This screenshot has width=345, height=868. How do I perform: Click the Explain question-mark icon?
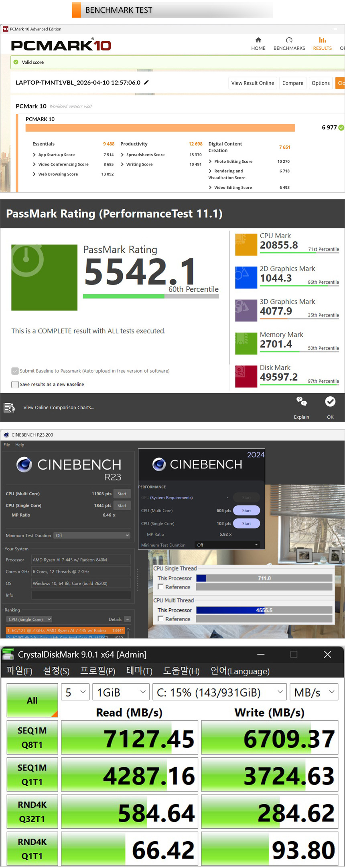(301, 401)
